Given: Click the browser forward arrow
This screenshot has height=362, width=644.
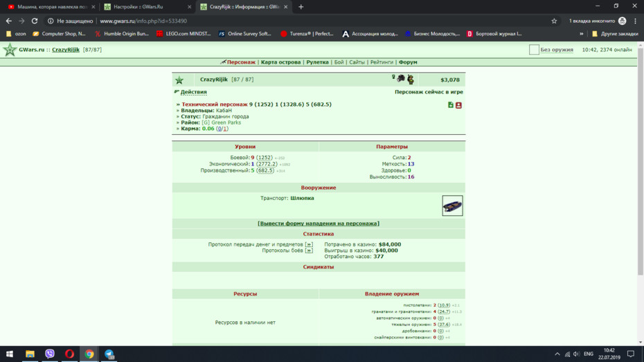Looking at the screenshot, I should pos(21,21).
